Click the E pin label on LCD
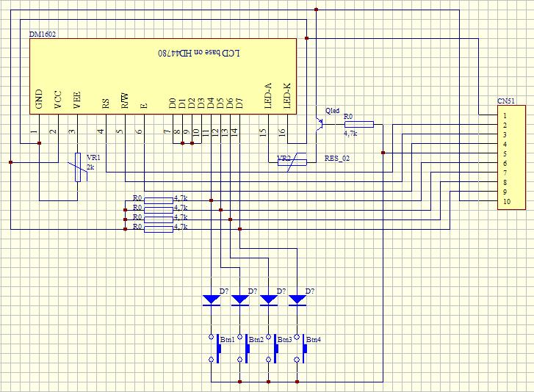The width and height of the screenshot is (534, 392). (144, 106)
